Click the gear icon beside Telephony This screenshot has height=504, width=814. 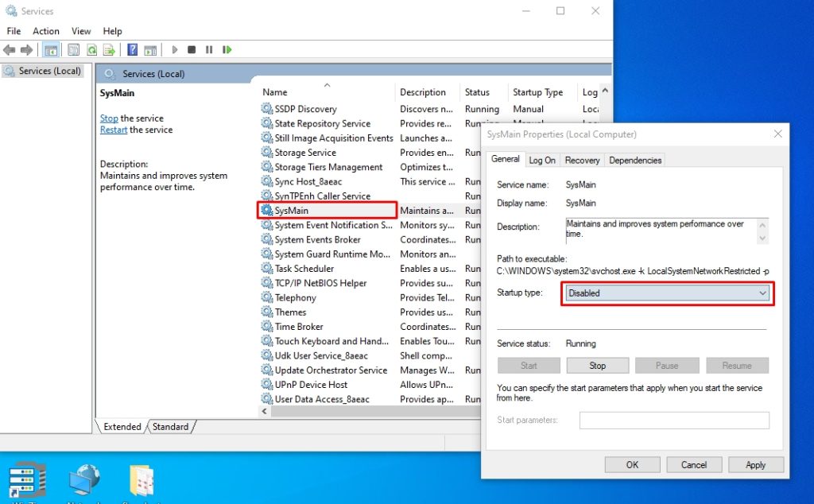click(267, 297)
